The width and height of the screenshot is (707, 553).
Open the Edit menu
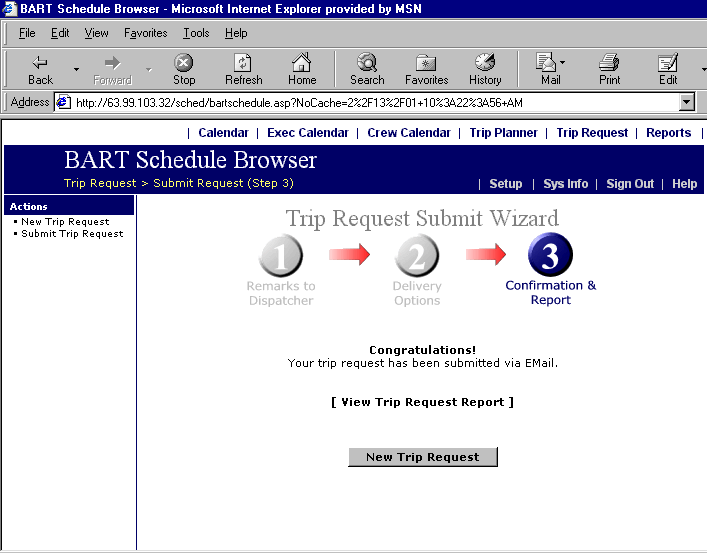pos(60,33)
